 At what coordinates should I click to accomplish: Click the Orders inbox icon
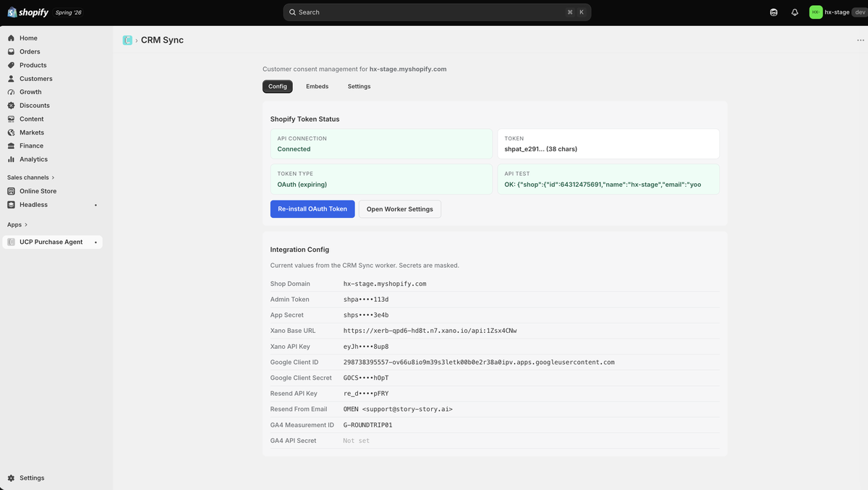click(x=11, y=51)
